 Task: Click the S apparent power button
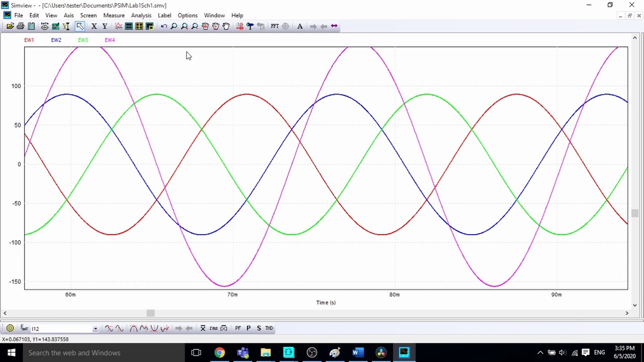tap(259, 328)
